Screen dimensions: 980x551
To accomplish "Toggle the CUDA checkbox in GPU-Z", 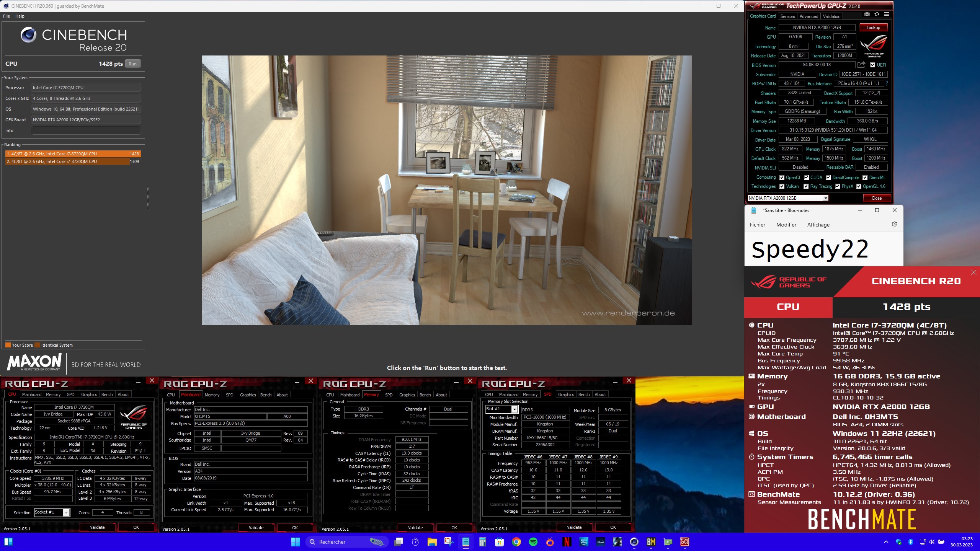I will pyautogui.click(x=806, y=178).
